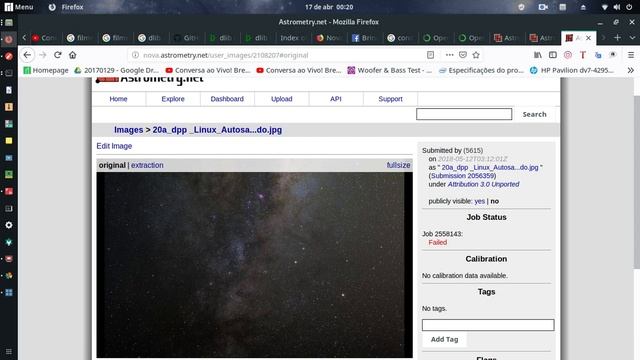Open a new tab with the plus icon
The width and height of the screenshot is (640, 360).
point(617,38)
